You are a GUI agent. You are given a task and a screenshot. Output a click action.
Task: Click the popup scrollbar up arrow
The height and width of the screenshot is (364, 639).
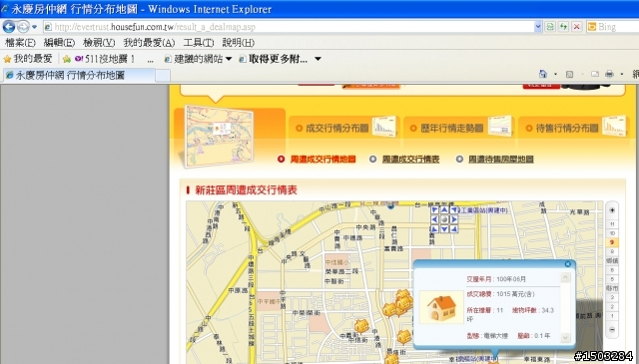coord(565,277)
